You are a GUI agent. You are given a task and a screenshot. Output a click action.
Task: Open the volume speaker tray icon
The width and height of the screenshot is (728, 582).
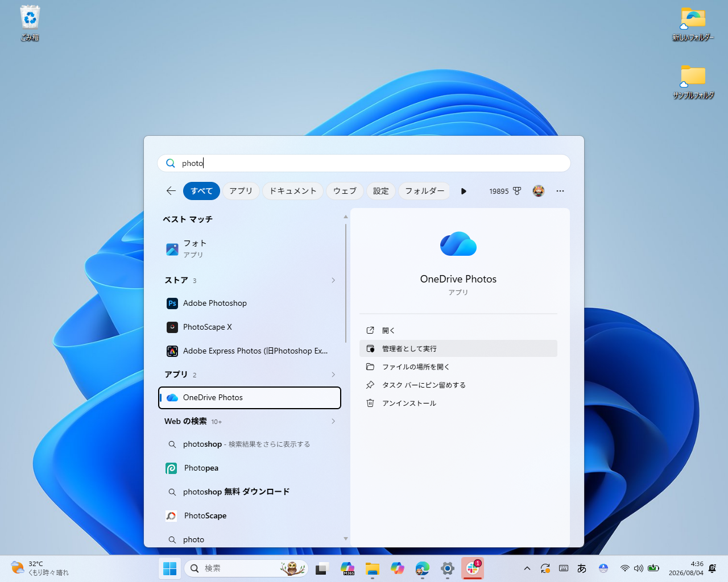pyautogui.click(x=639, y=568)
